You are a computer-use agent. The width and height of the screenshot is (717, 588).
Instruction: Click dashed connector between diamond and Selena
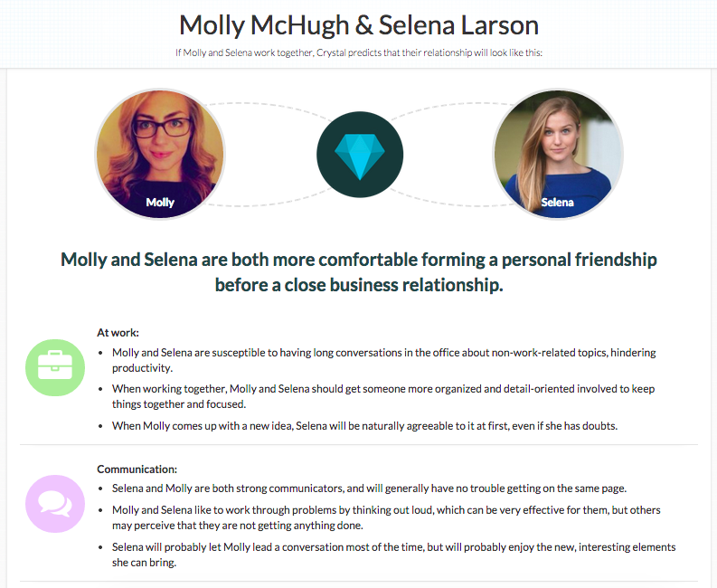[x=448, y=110]
